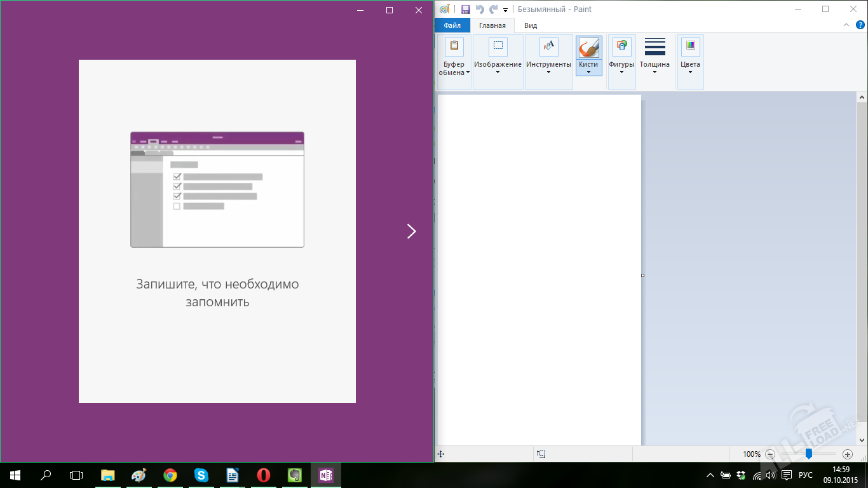The height and width of the screenshot is (488, 868).
Task: Open the Skype icon in the taskbar
Action: (x=201, y=475)
